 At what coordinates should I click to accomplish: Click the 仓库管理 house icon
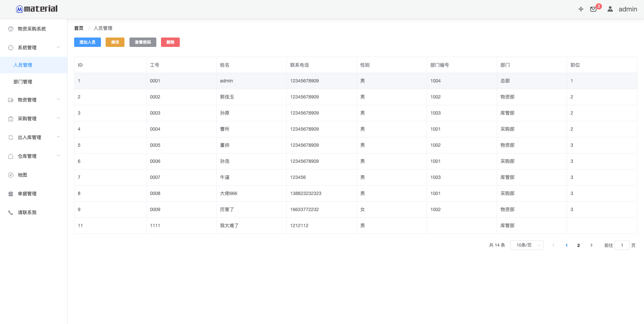coord(11,156)
